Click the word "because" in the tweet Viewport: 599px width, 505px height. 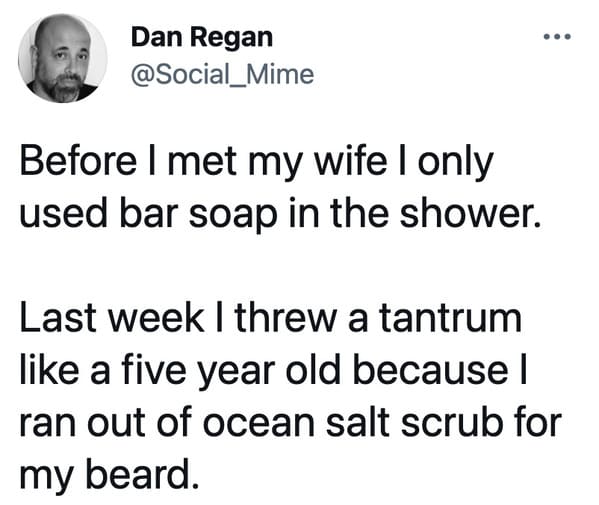[x=430, y=370]
